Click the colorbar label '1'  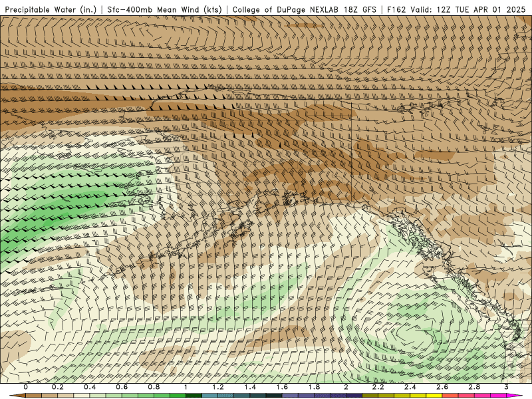[186, 387]
